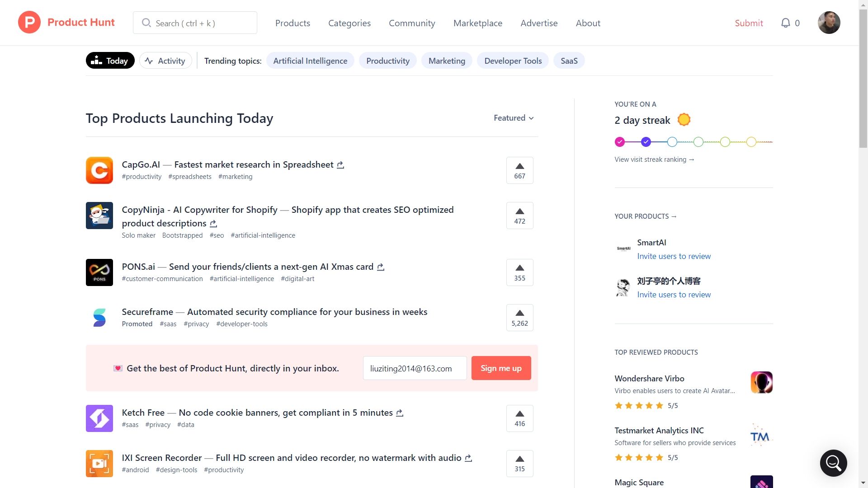Viewport: 868px width, 488px height.
Task: Open the Products menu
Action: (292, 23)
